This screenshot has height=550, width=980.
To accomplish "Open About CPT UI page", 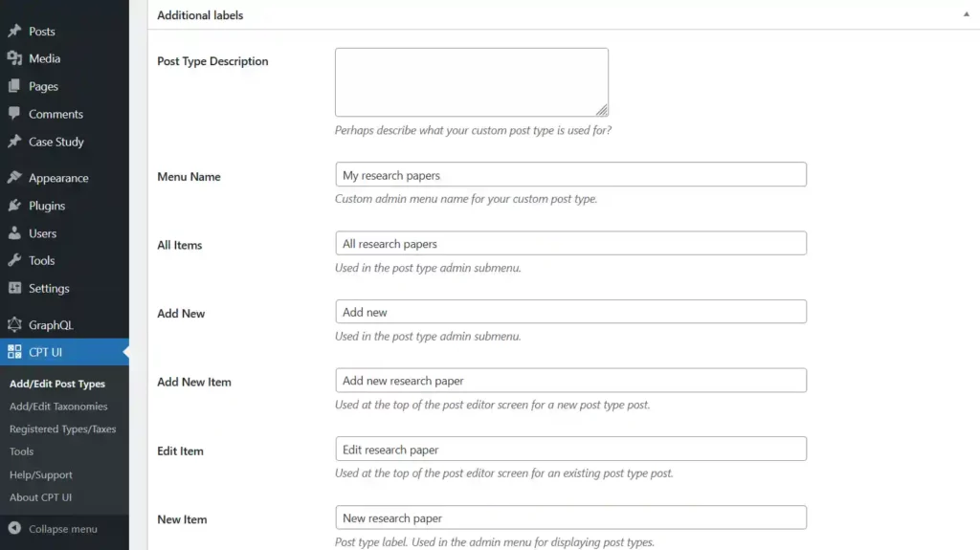I will (x=40, y=497).
